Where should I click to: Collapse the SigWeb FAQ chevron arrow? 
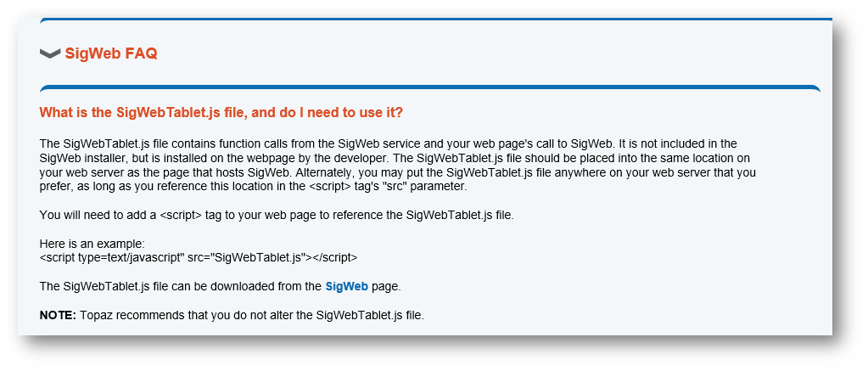[50, 53]
